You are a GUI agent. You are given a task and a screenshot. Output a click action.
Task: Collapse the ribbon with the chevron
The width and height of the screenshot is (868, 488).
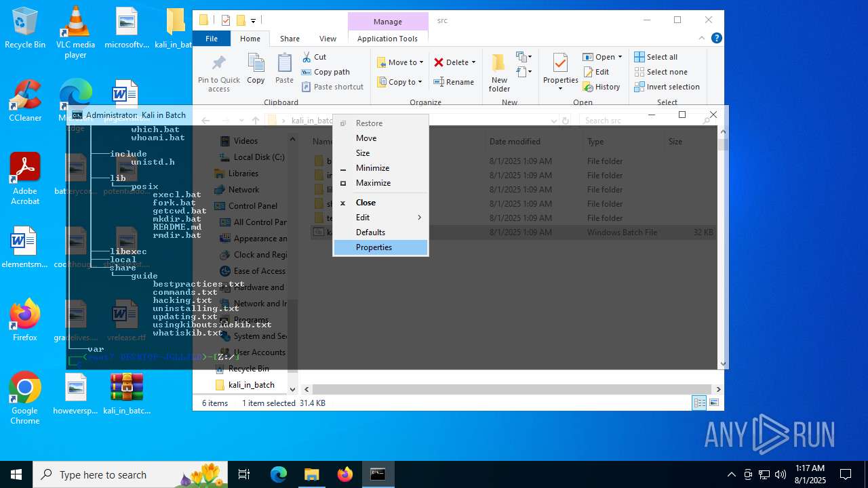pos(702,39)
